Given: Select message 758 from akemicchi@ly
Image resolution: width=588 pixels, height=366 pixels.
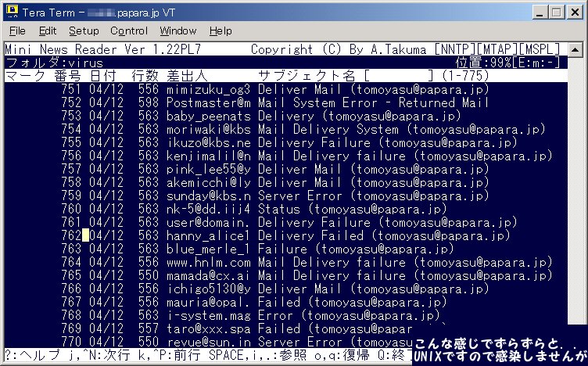Looking at the screenshot, I should [275, 182].
